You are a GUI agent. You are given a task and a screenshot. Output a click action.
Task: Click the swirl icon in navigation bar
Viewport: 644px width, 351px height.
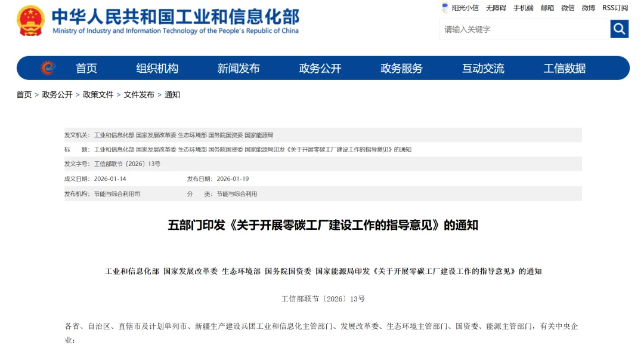pyautogui.click(x=48, y=68)
